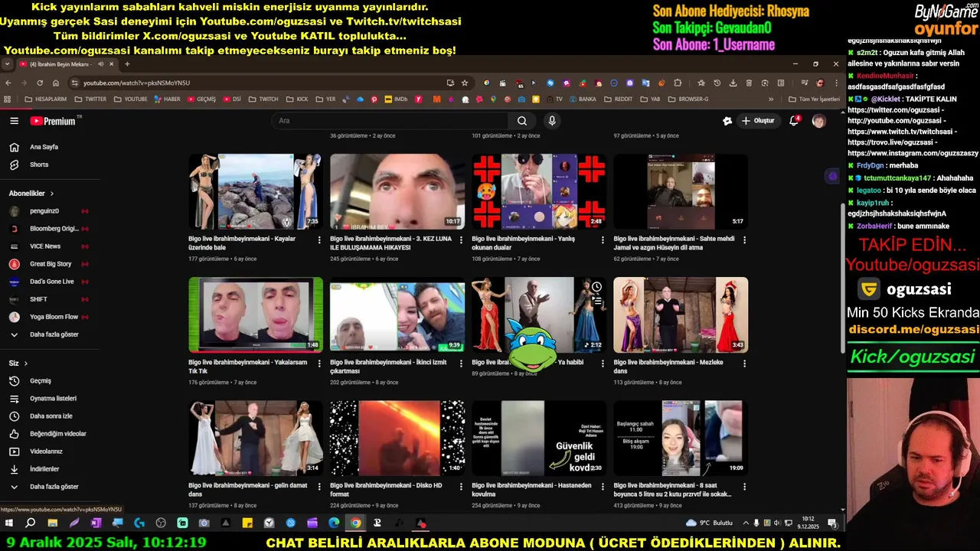This screenshot has height=551, width=980.
Task: Open OneNote from the taskbar
Action: point(96,523)
